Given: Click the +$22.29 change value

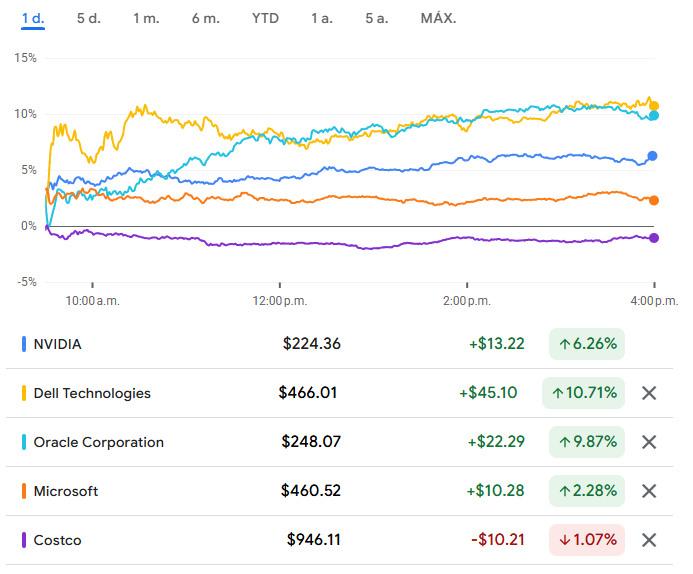Looking at the screenshot, I should point(496,442).
